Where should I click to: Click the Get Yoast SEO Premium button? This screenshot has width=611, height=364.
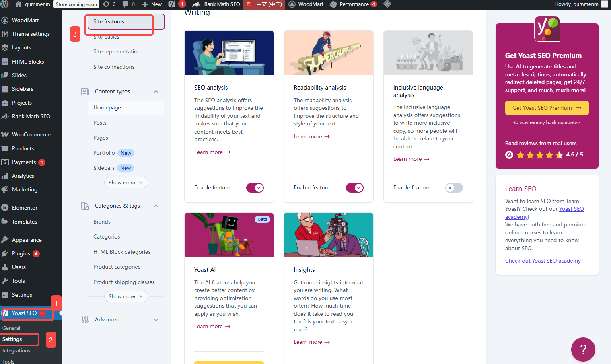(x=547, y=107)
